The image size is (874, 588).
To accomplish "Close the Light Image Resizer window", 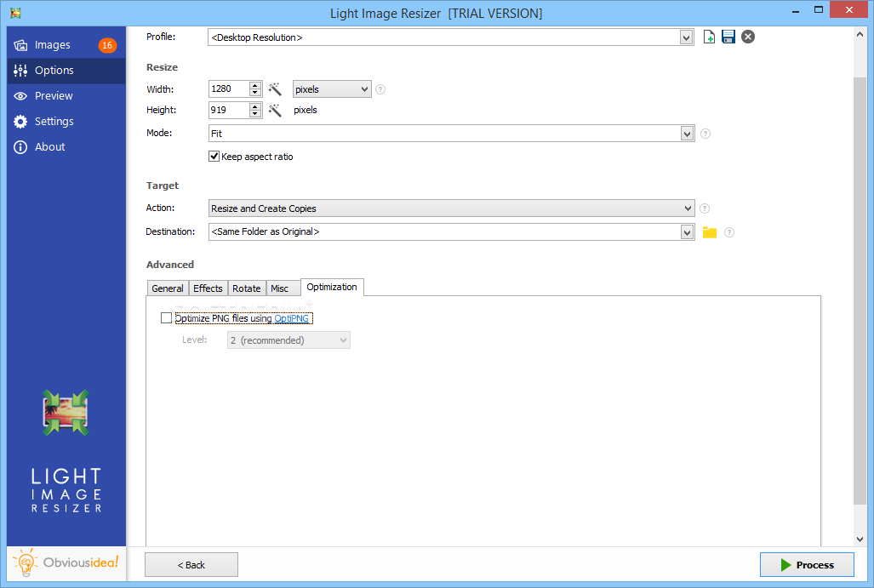I will coord(849,9).
